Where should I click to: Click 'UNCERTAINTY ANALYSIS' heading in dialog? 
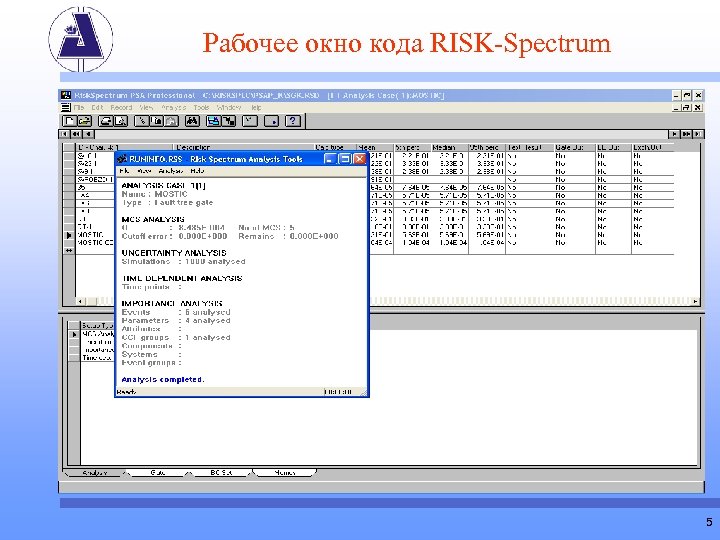(x=174, y=253)
